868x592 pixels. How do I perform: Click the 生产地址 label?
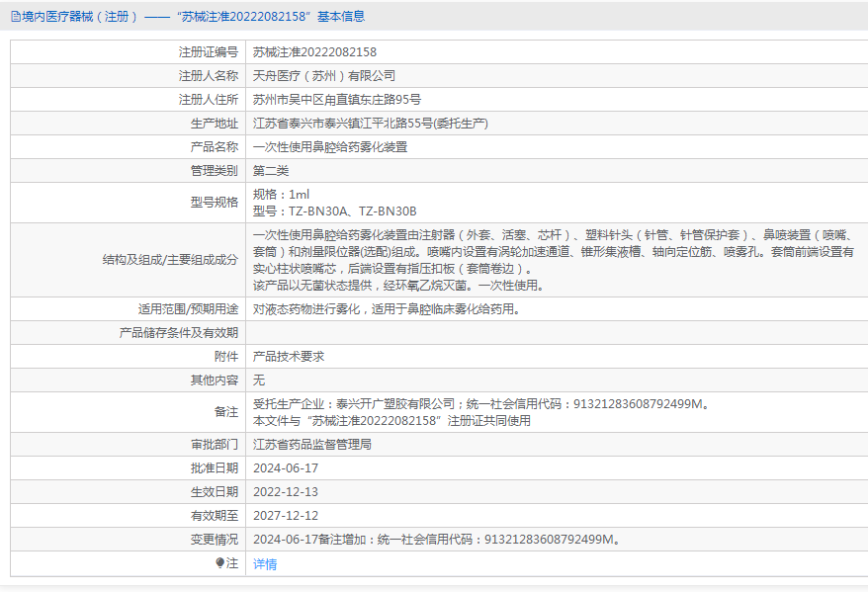point(215,124)
